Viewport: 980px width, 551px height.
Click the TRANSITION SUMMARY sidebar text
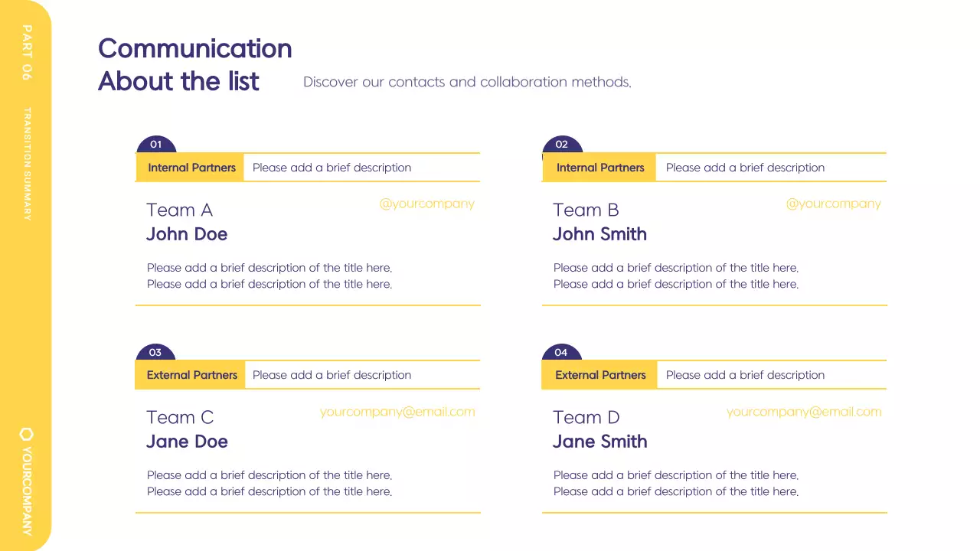click(27, 164)
